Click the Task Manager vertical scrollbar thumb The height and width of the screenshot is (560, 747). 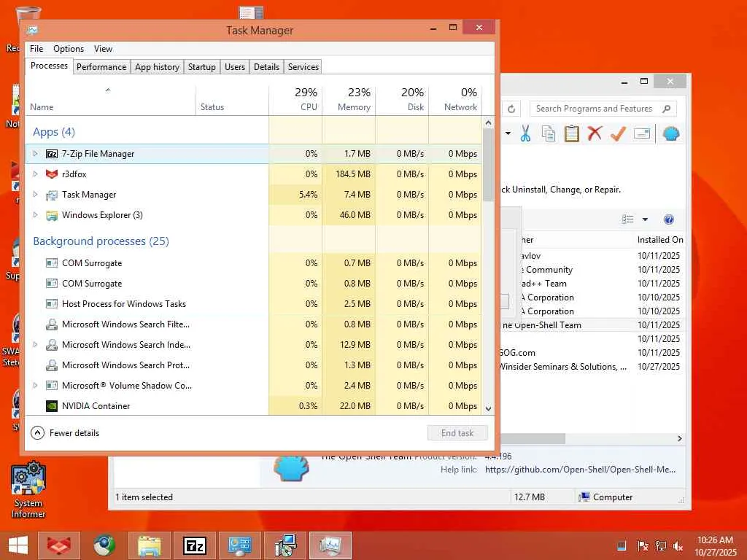[x=488, y=165]
